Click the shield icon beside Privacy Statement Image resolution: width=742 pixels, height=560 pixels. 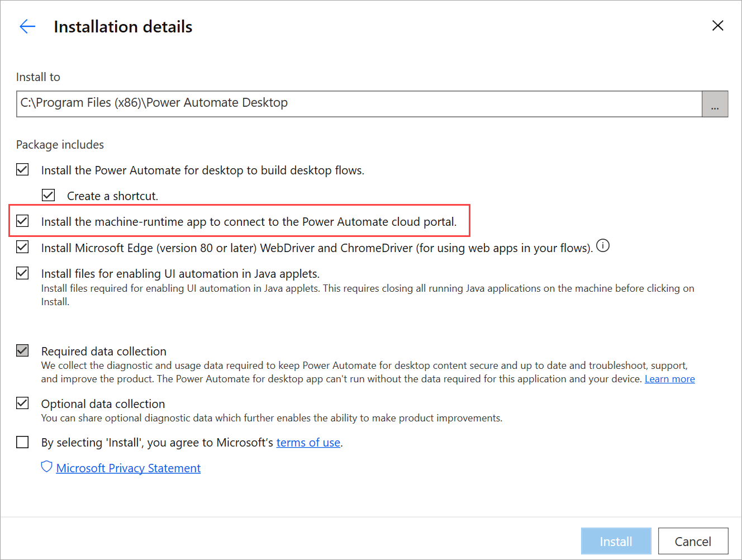pyautogui.click(x=46, y=467)
